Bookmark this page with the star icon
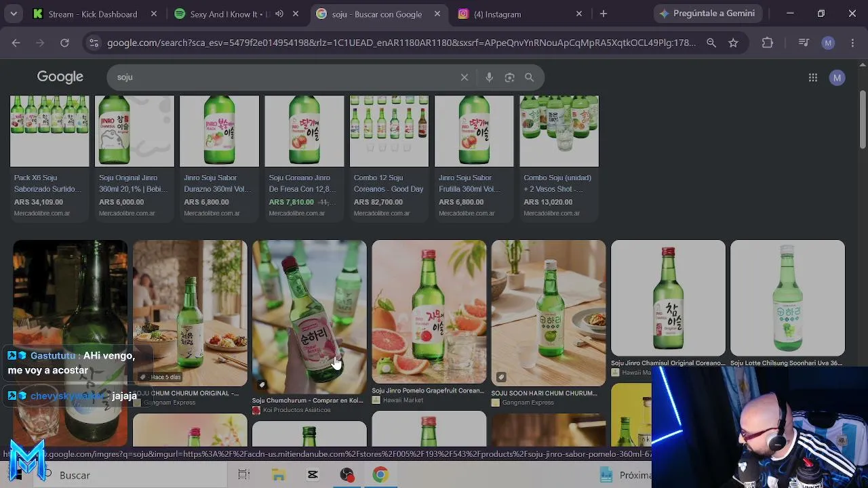 [x=733, y=43]
